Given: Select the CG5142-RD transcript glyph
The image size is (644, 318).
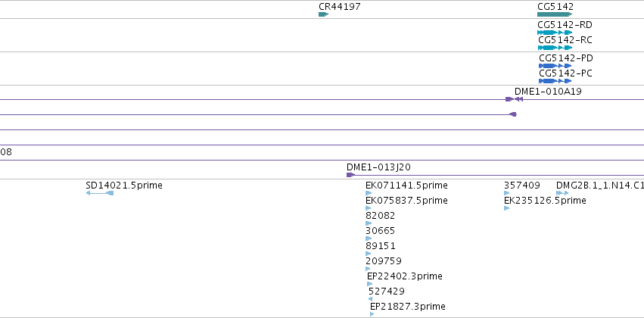Looking at the screenshot, I should pos(555,33).
